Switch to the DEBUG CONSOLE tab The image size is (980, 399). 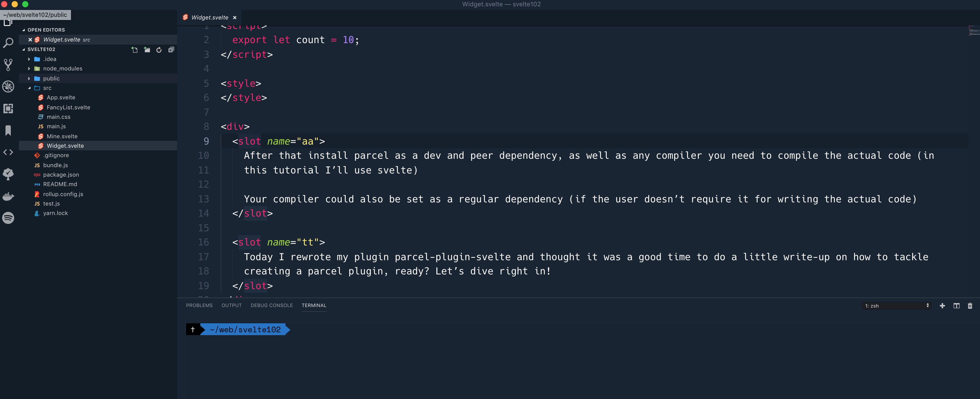point(271,305)
